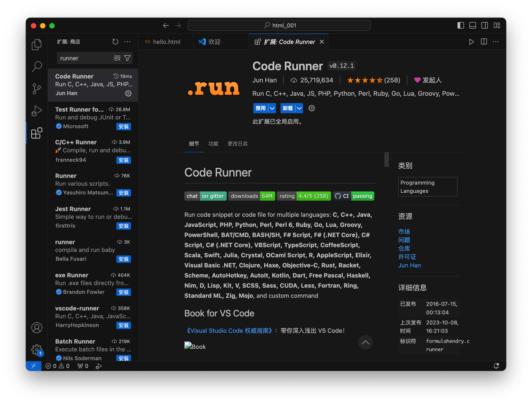This screenshot has width=532, height=405.
Task: Split the editor to the right
Action: tap(483, 42)
